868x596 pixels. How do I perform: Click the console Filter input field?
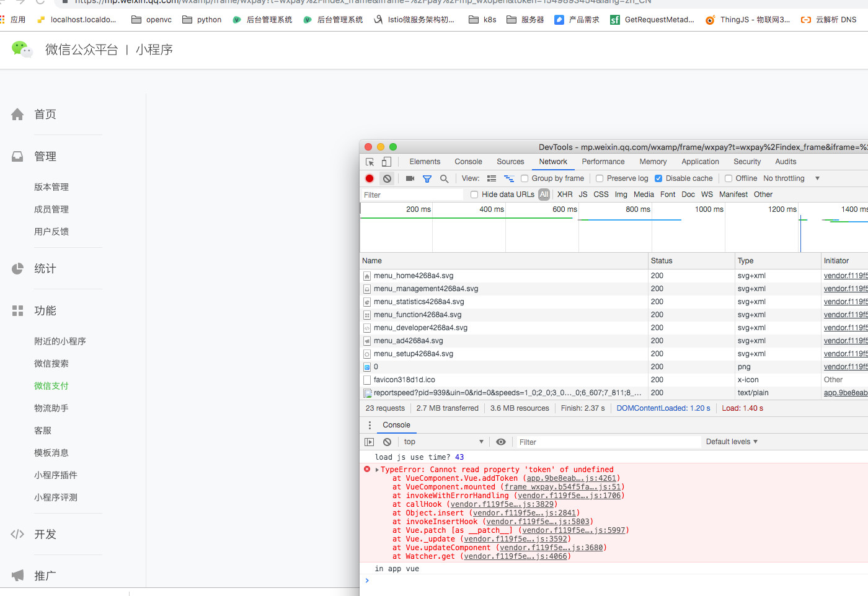pos(609,442)
